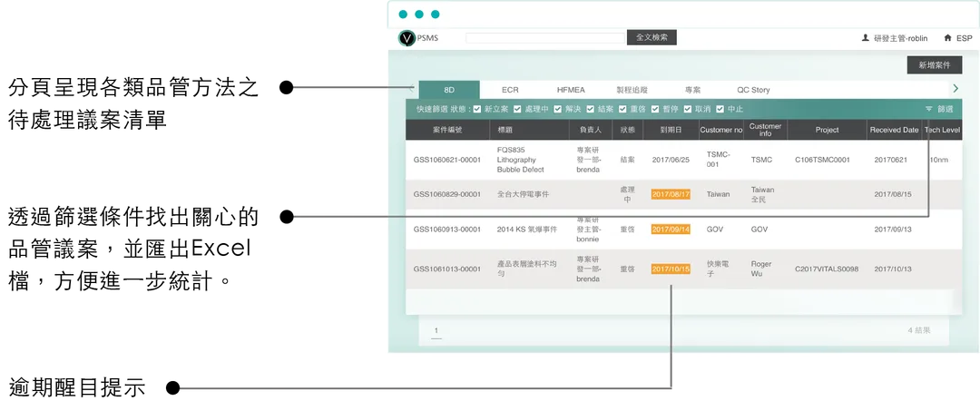This screenshot has width=980, height=401.
Task: Sort by Received Date column header
Action: pos(894,130)
